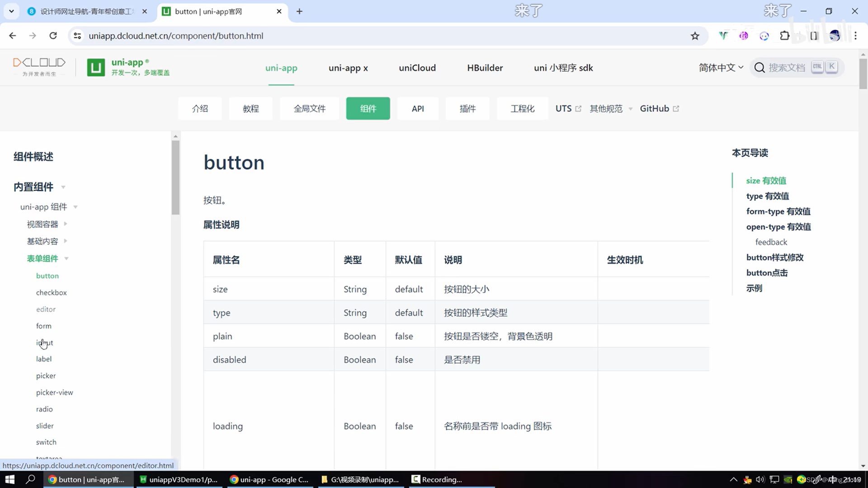868x488 pixels.
Task: Open uni 小程序 sdk navigation item
Action: 563,68
